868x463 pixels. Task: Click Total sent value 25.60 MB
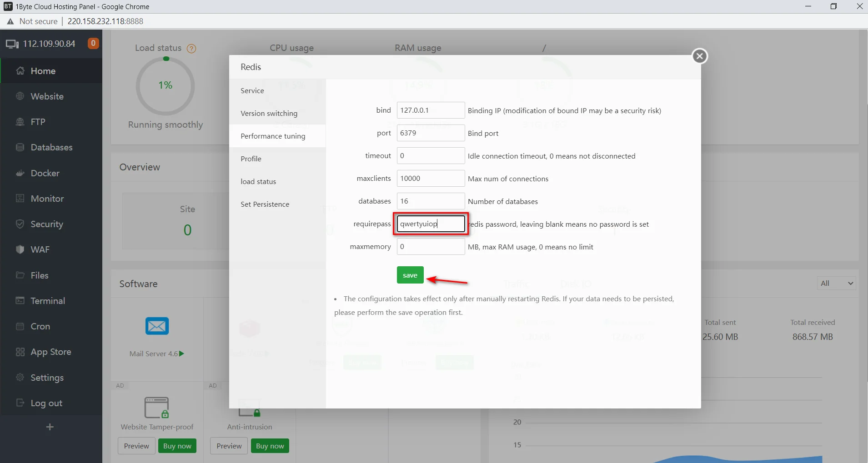tap(720, 337)
